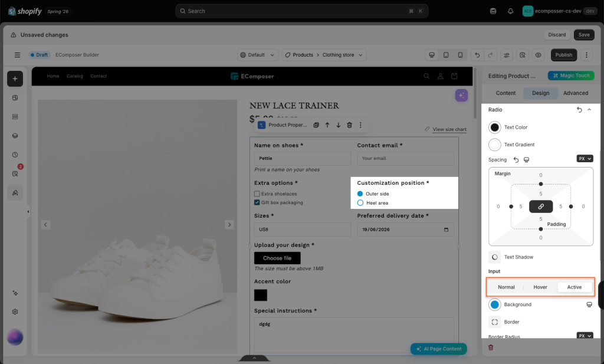The width and height of the screenshot is (604, 364).
Task: Open the sidebar icon with red 2 badge
Action: coord(15,173)
